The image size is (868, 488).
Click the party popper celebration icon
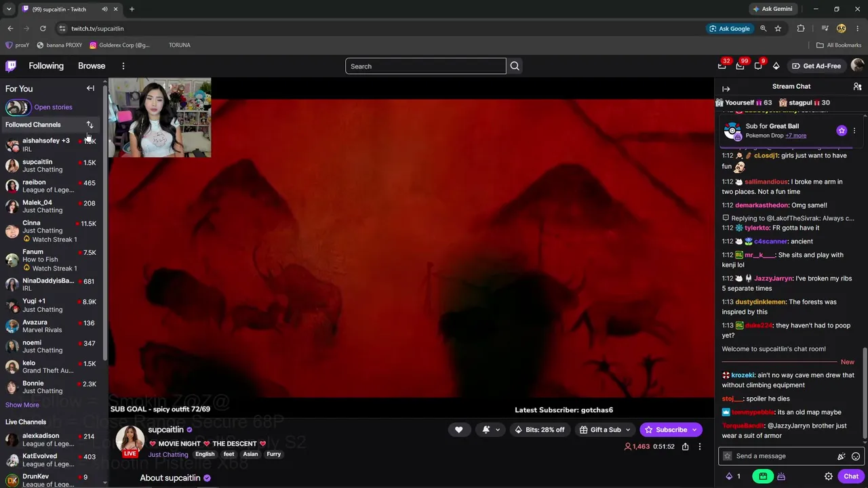tap(842, 456)
